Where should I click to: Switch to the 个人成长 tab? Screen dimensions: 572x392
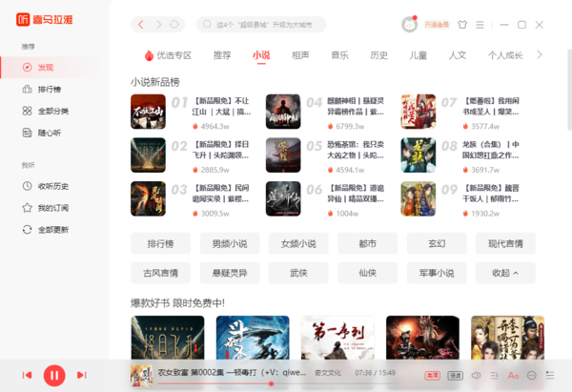pos(505,55)
